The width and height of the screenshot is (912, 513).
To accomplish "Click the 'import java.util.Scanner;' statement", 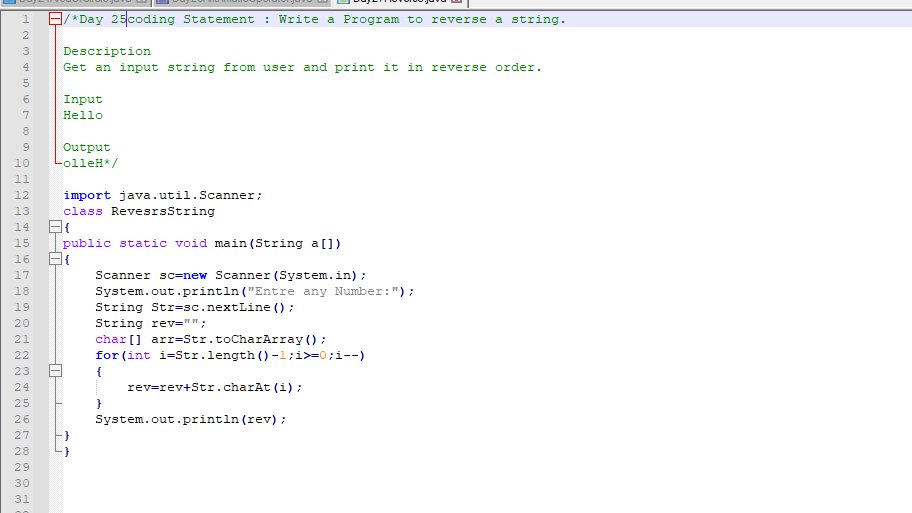I will [163, 195].
